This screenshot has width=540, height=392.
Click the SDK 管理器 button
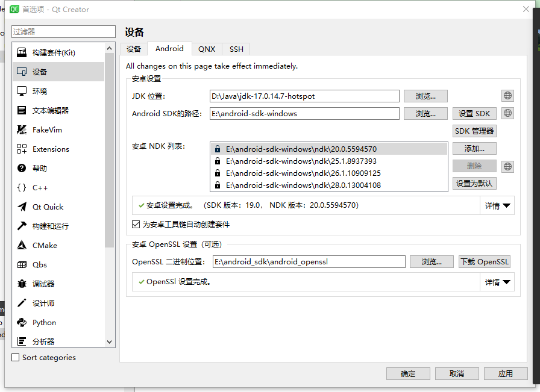476,131
